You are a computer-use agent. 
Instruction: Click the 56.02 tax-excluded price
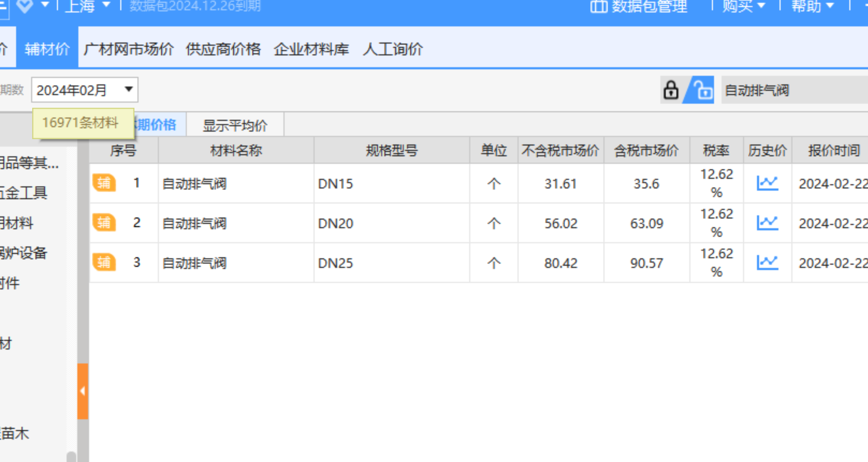pyautogui.click(x=560, y=223)
